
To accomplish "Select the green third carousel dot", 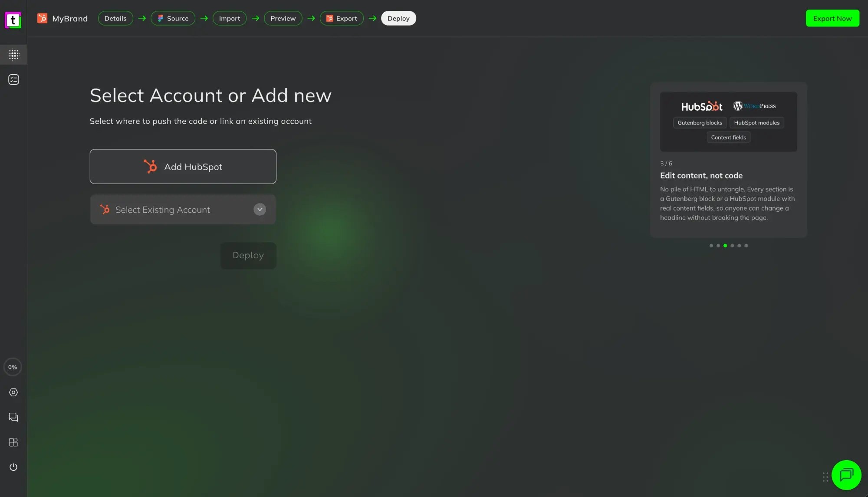I will tap(725, 246).
